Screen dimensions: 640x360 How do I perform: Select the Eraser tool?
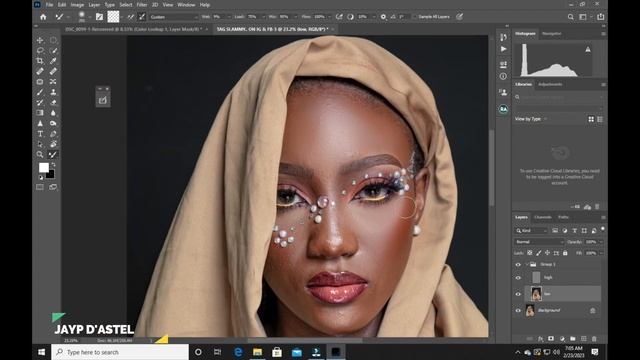(53, 102)
